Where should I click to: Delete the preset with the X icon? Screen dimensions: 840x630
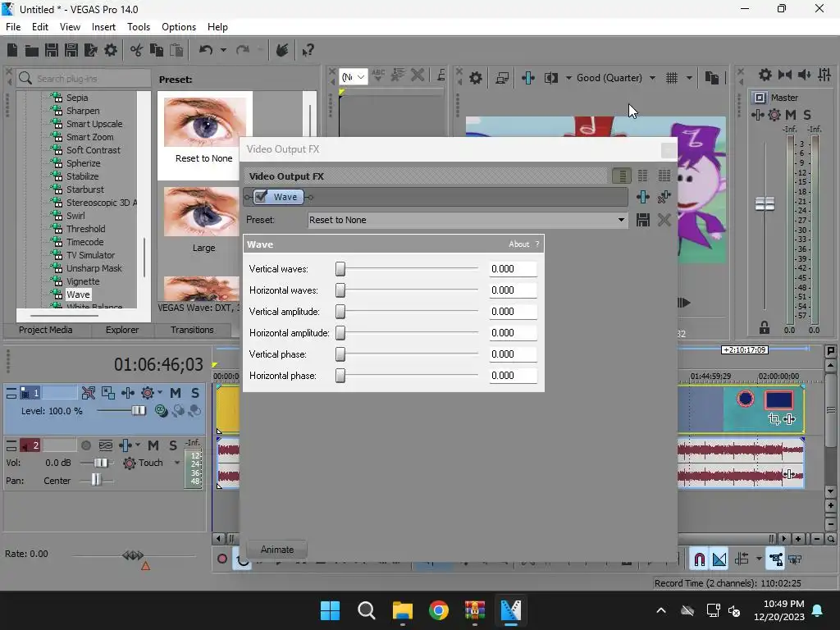coord(664,220)
